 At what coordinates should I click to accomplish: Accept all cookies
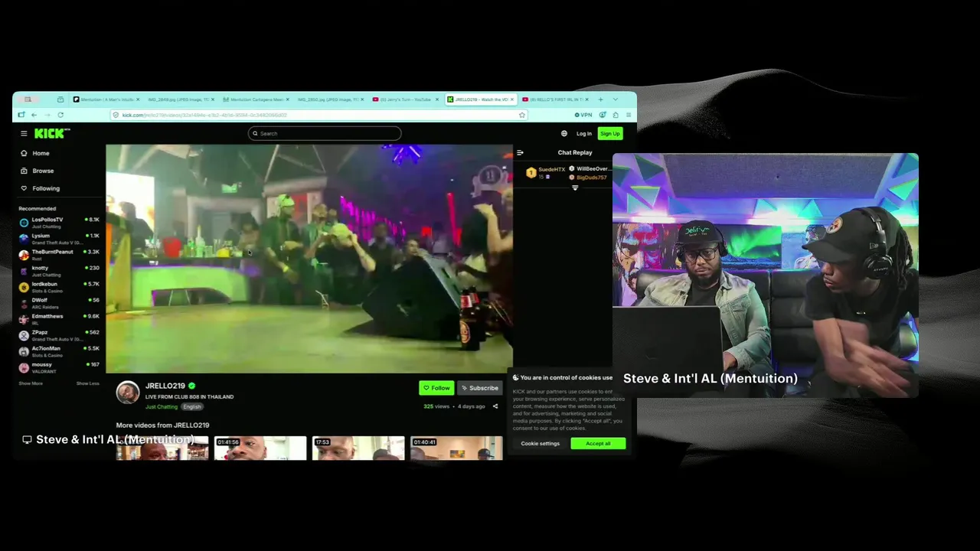(x=598, y=443)
